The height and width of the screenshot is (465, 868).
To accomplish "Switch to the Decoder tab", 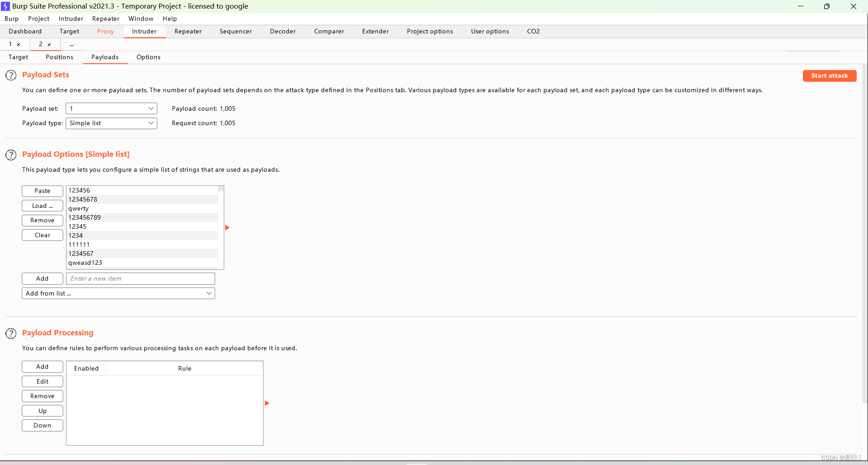I will click(283, 31).
